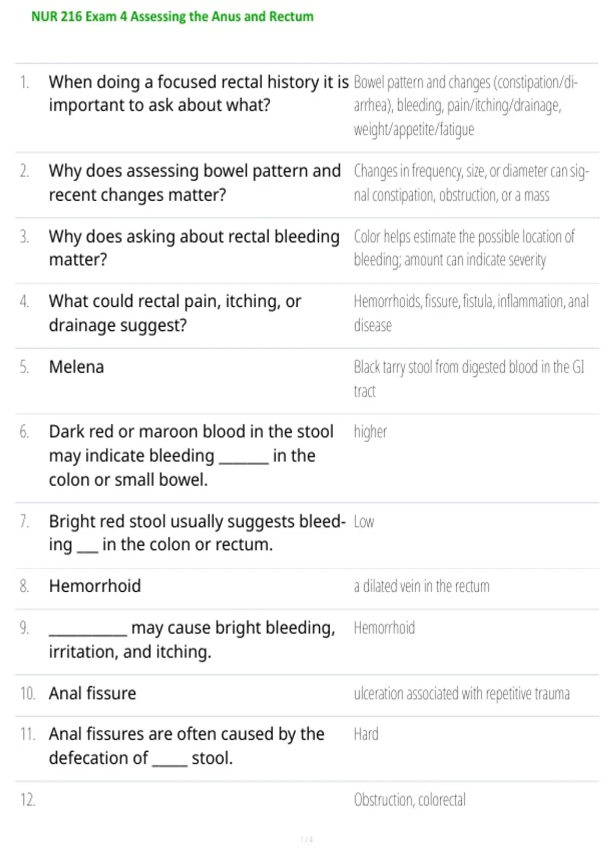Select the question about rectal pain, itching, drainage
The height and width of the screenshot is (868, 613).
(x=175, y=312)
